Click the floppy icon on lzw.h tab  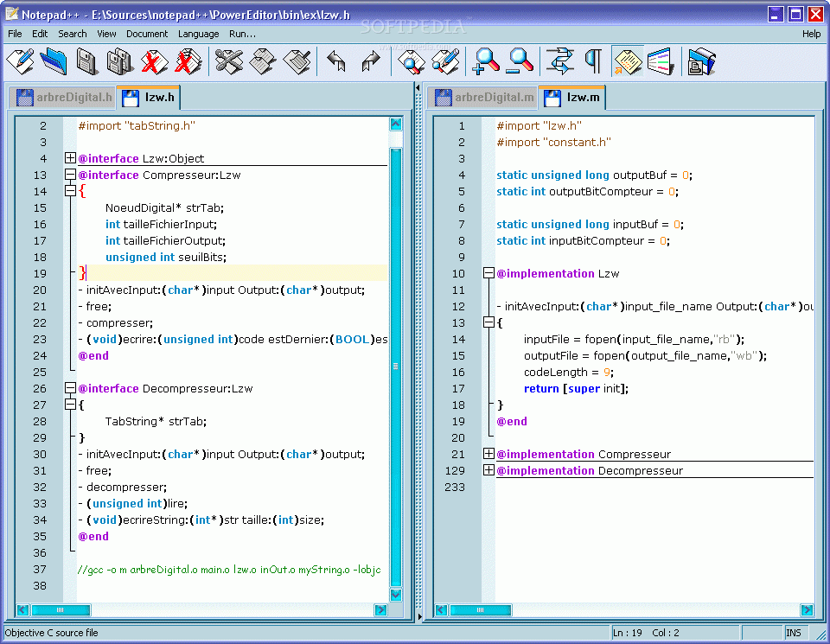click(131, 98)
